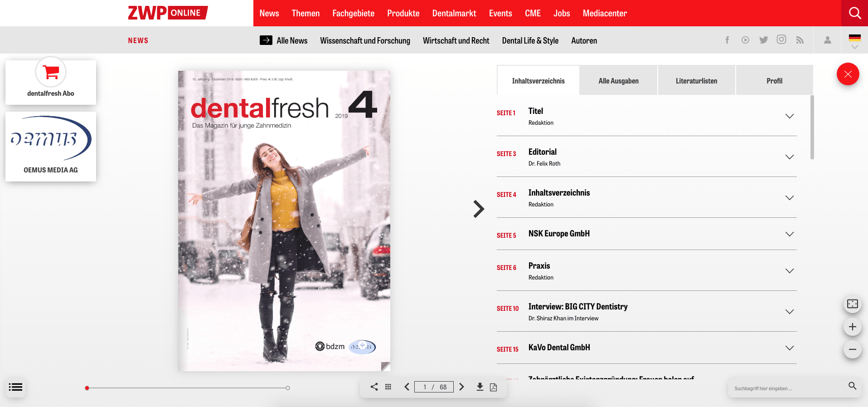Screen dimensions: 868x407
Task: Click the table of contents scrollbar
Action: click(812, 127)
